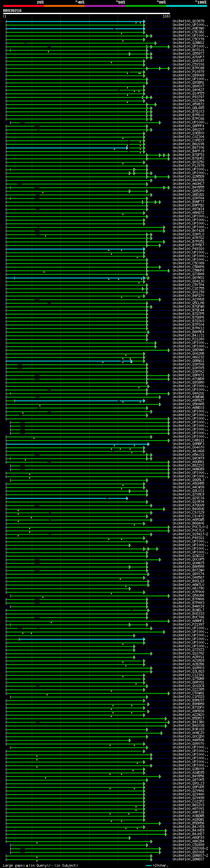Select the UniRef100_C5G899 label
The width and height of the screenshot is (210, 868).
click(x=188, y=845)
